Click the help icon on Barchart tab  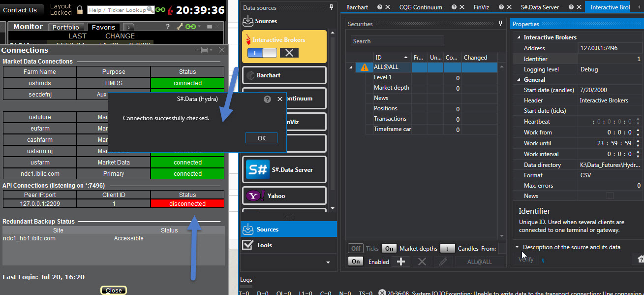(x=380, y=7)
